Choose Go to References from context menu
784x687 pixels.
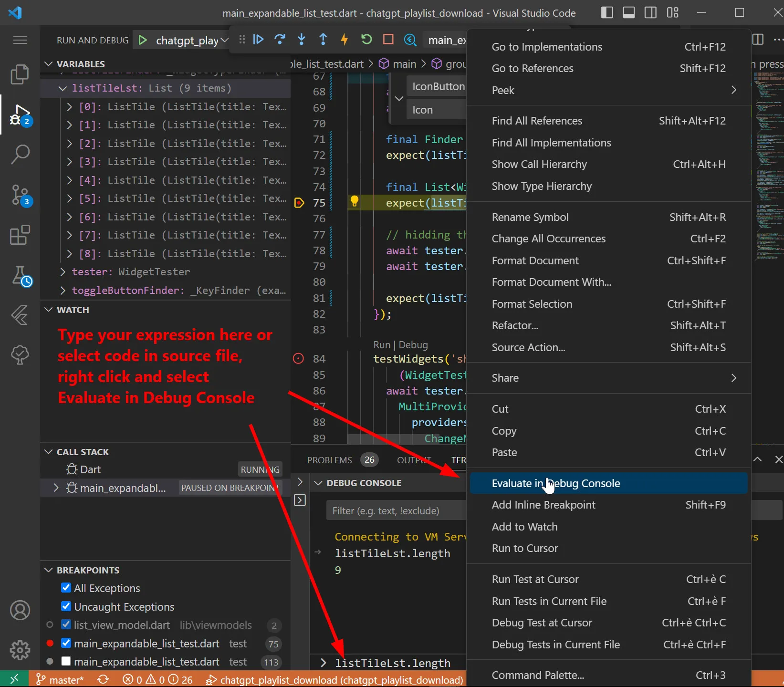(608, 68)
